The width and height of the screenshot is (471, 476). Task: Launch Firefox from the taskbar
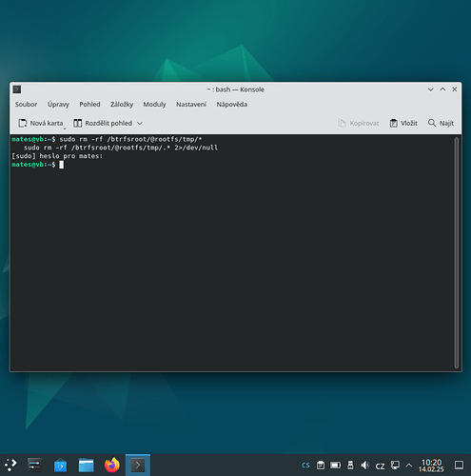(112, 466)
